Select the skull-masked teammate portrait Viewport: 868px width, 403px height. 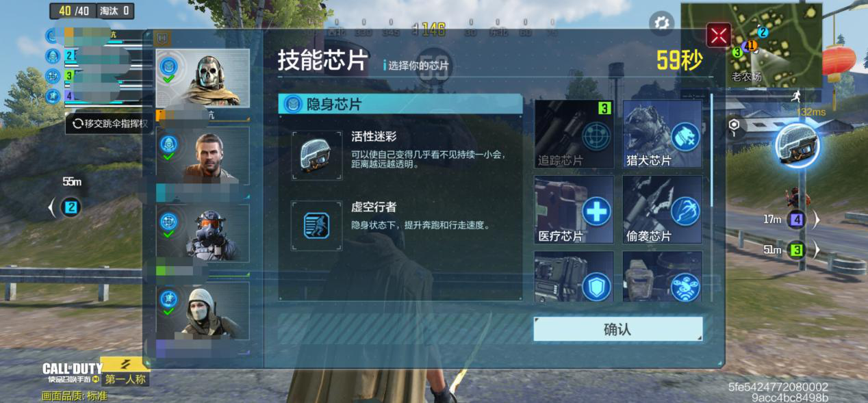click(x=203, y=78)
